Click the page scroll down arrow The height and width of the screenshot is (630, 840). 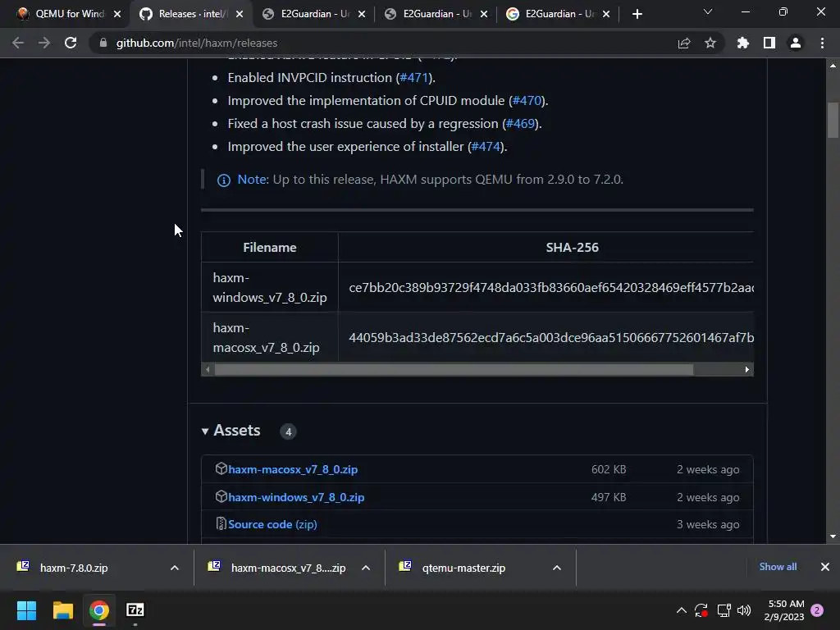click(833, 536)
